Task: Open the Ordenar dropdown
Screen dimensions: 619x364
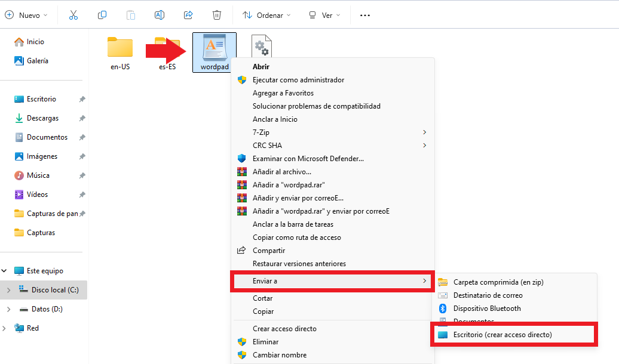Action: 266,16
